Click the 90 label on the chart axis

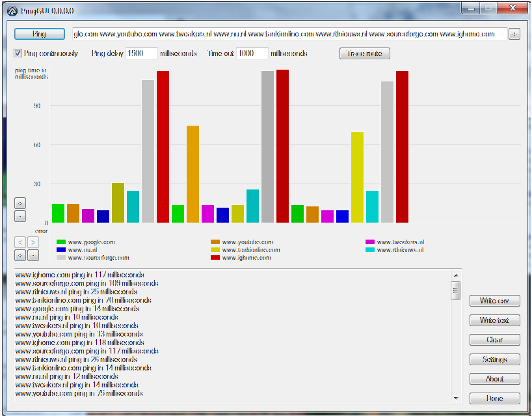(37, 106)
